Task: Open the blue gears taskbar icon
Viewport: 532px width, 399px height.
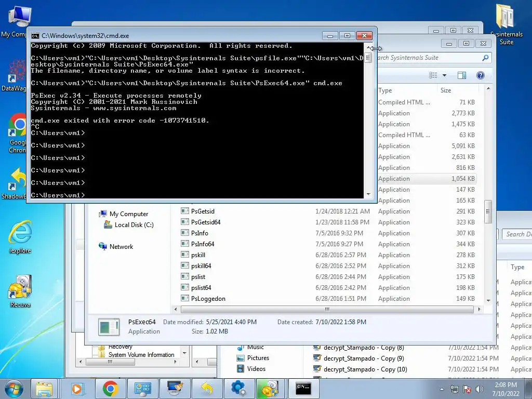Action: (x=238, y=389)
